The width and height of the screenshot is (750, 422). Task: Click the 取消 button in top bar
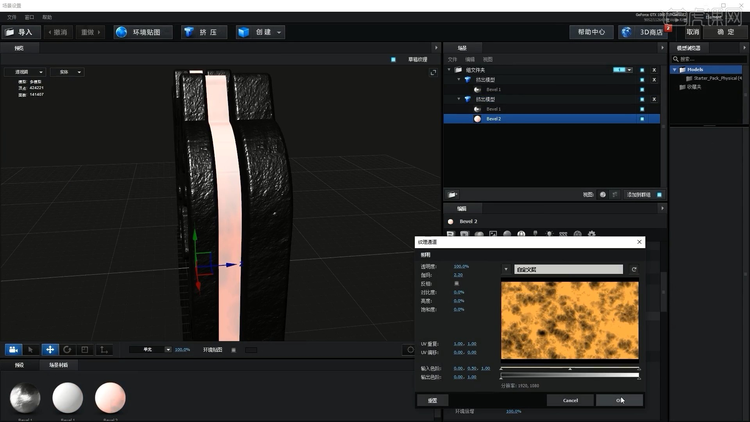point(693,32)
